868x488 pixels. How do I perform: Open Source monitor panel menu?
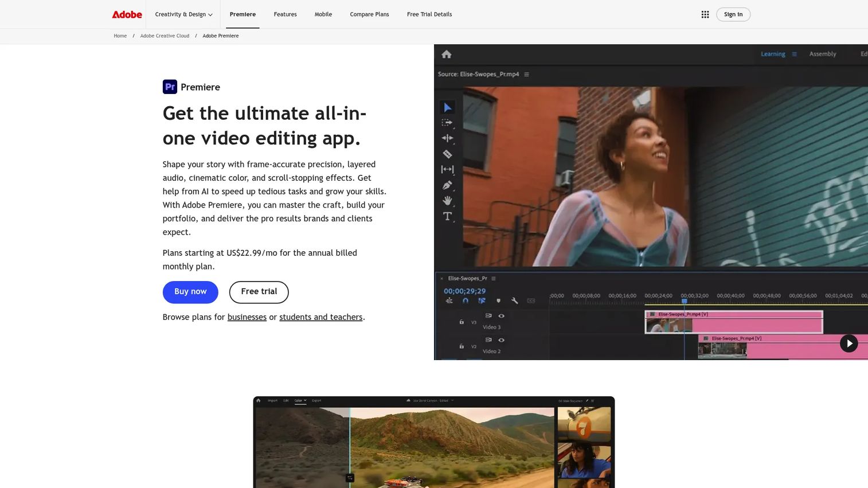[526, 75]
